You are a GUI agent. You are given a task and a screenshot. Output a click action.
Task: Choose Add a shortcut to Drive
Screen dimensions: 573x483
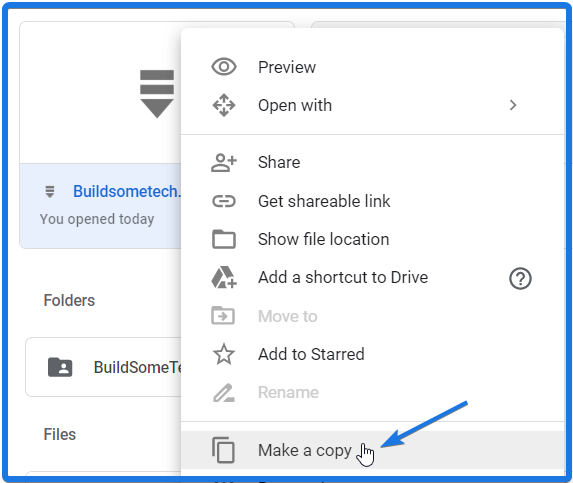point(373,278)
